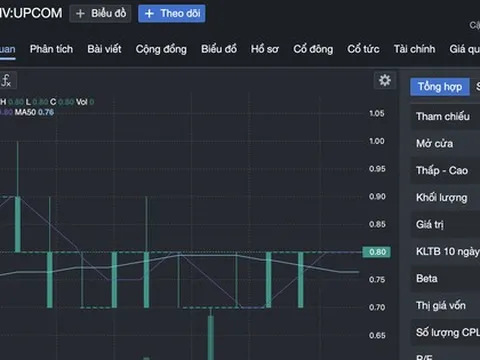Click the KLTB 10 ngày row
This screenshot has height=360, width=480.
click(x=445, y=251)
